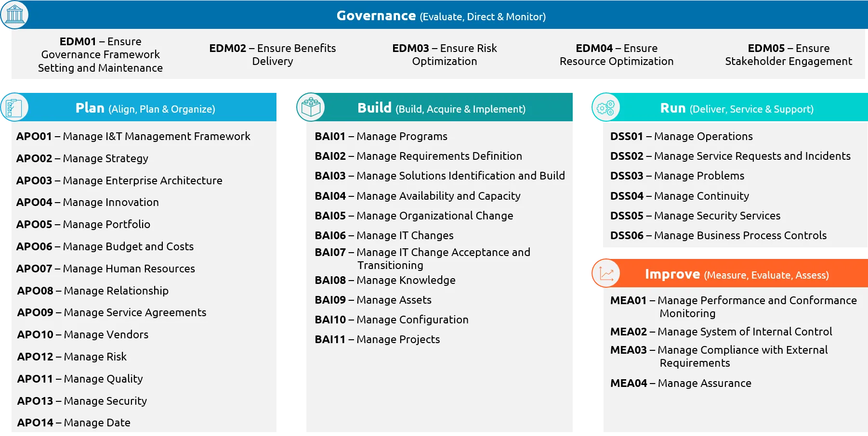Choose BAI10 Manage Configuration
This screenshot has width=868, height=436.
(392, 320)
